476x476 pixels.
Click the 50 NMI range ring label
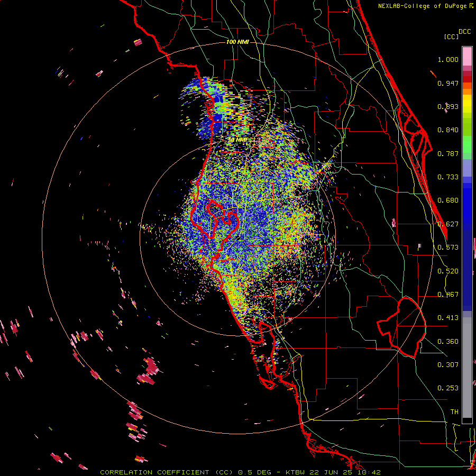(x=237, y=140)
